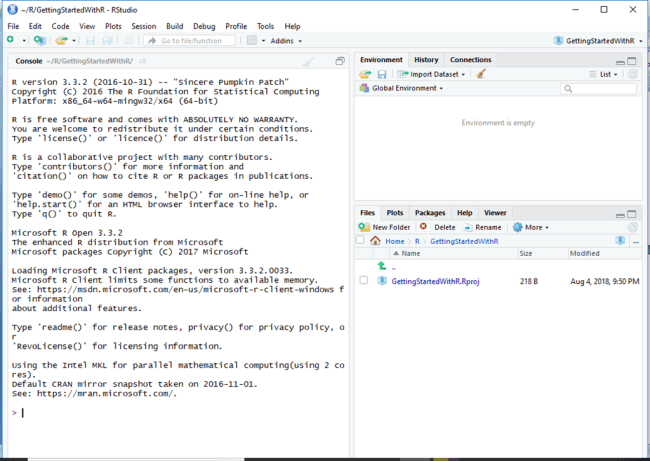Viewport: 650px width, 461px height.
Task: Switch to the Connections tab
Action: [x=471, y=60]
